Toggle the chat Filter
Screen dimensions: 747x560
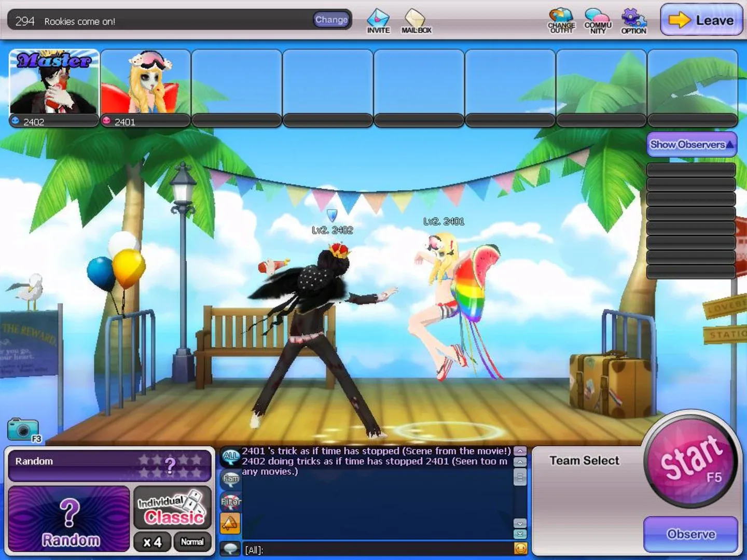(230, 501)
